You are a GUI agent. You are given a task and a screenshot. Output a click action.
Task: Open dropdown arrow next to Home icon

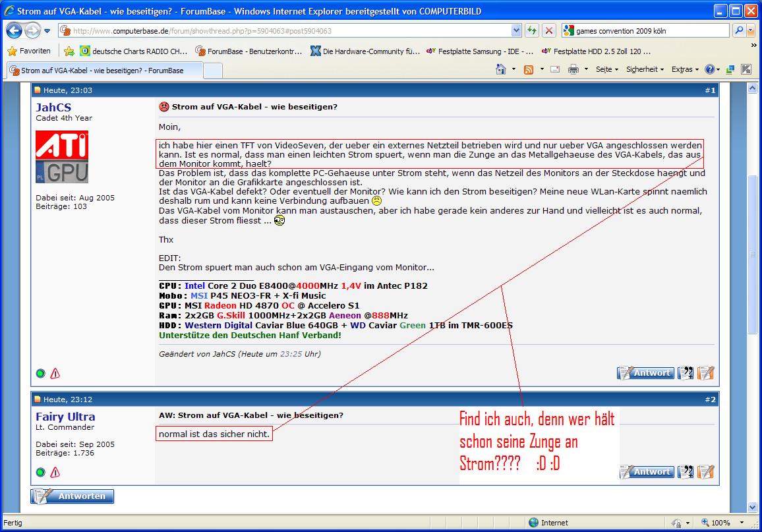[513, 69]
